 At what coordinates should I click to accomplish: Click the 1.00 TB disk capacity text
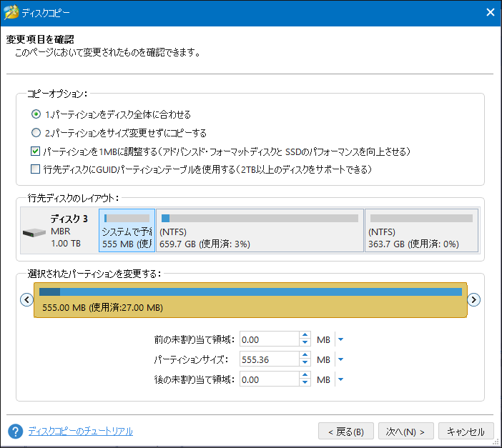click(66, 243)
